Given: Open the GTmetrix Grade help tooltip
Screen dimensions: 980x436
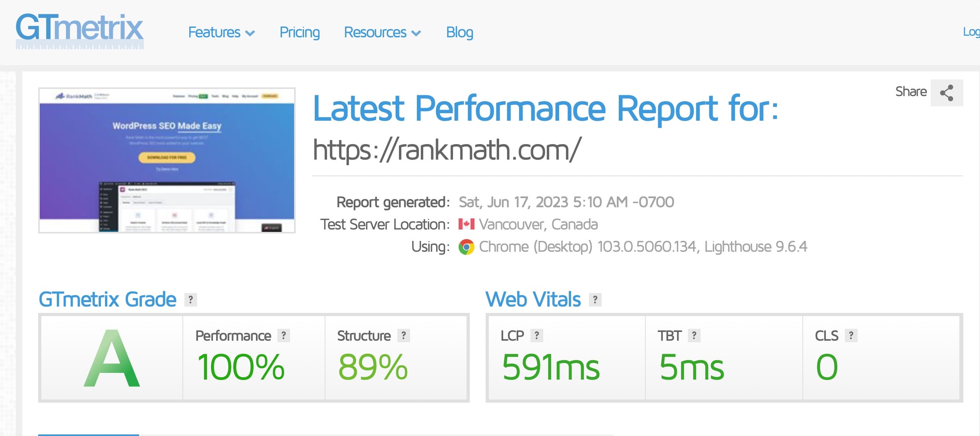Looking at the screenshot, I should pos(190,300).
